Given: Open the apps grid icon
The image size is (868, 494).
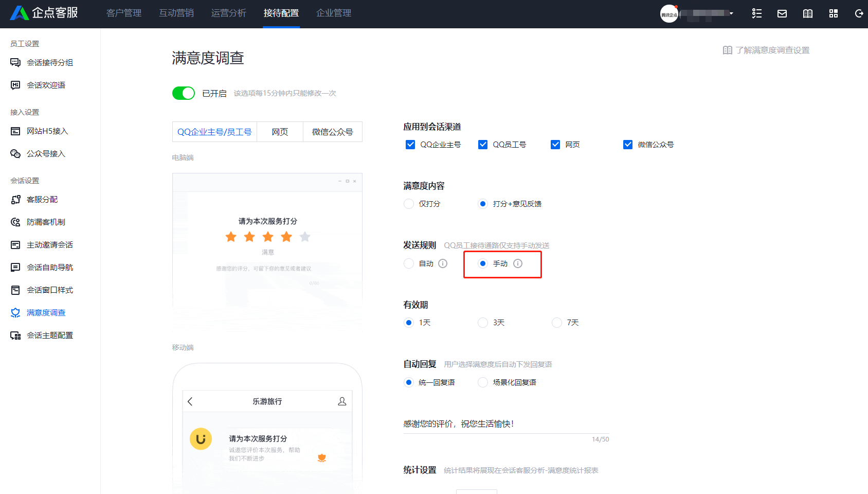Looking at the screenshot, I should tap(834, 13).
